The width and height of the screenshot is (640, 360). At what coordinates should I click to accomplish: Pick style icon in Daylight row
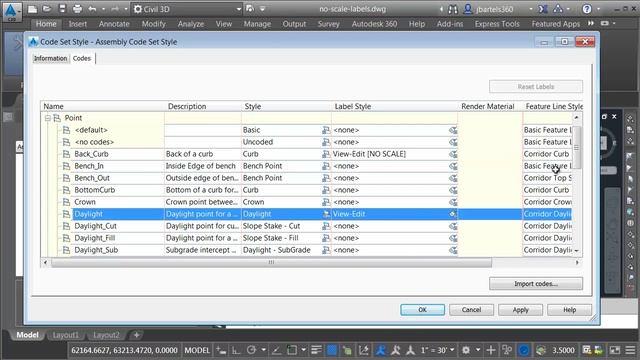point(326,214)
